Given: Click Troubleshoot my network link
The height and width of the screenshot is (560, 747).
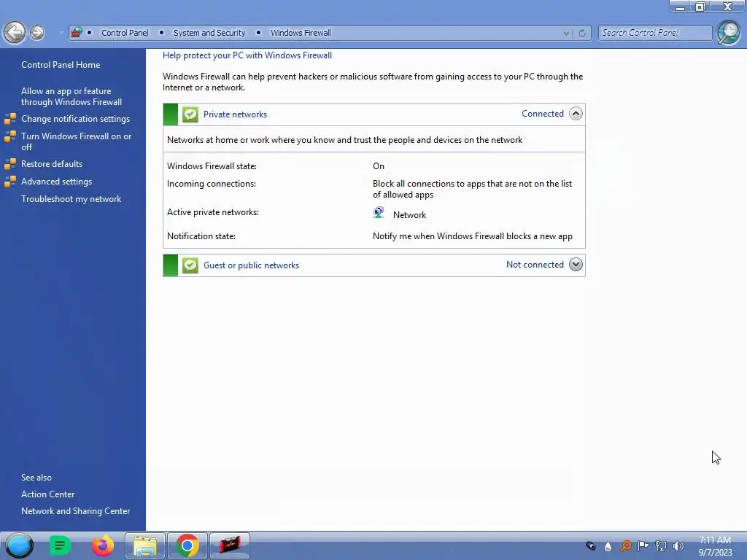Looking at the screenshot, I should coord(71,199).
